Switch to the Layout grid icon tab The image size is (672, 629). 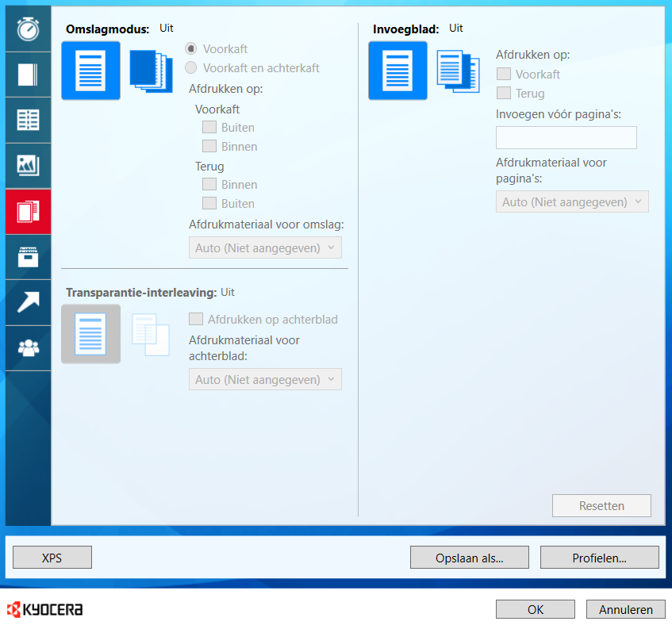coord(28,120)
